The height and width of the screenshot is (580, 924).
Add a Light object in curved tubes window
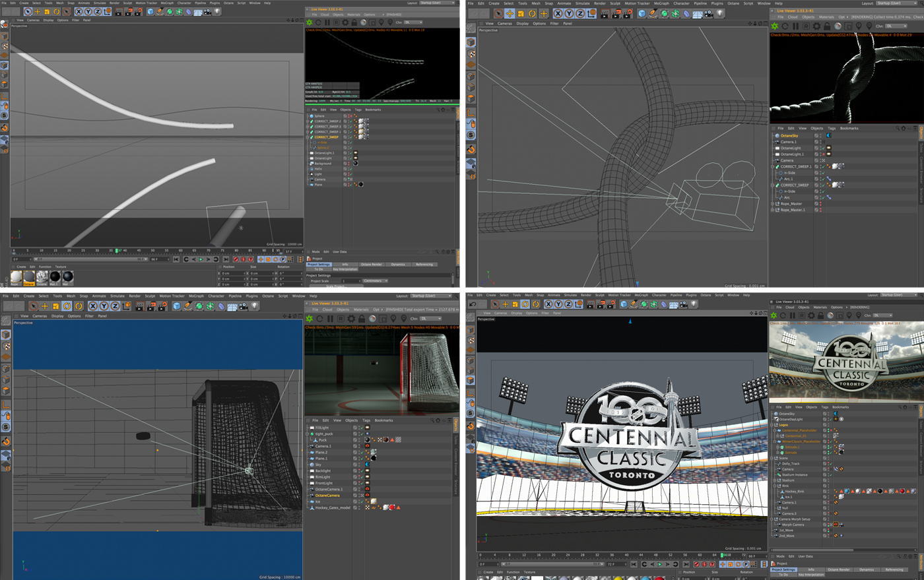217,12
